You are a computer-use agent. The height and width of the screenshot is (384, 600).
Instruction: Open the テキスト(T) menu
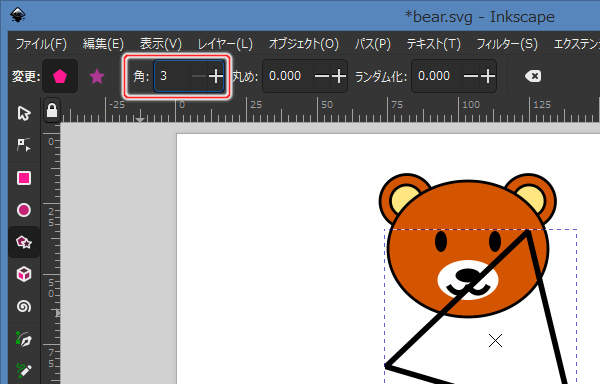(434, 44)
